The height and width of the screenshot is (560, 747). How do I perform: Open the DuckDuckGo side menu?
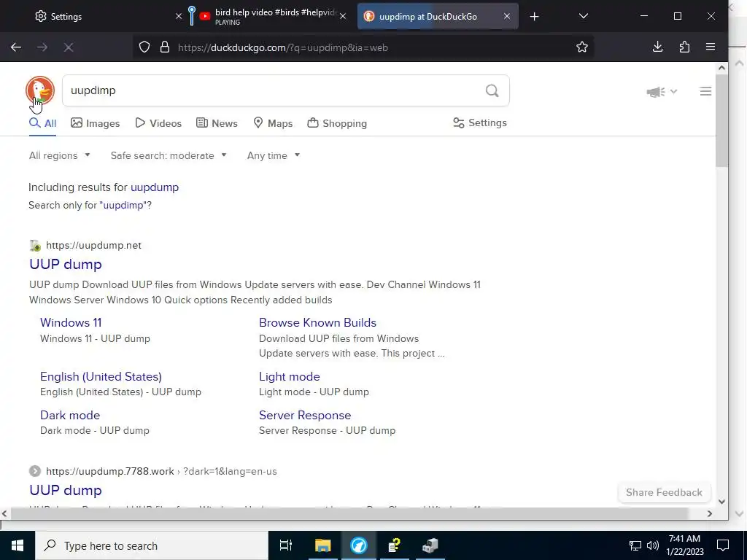705,91
